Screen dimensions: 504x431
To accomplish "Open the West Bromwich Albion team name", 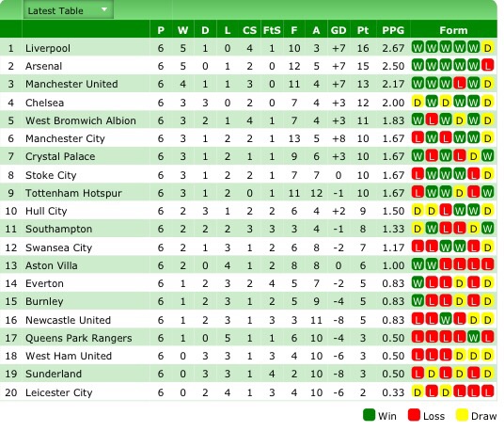I will 81,120.
